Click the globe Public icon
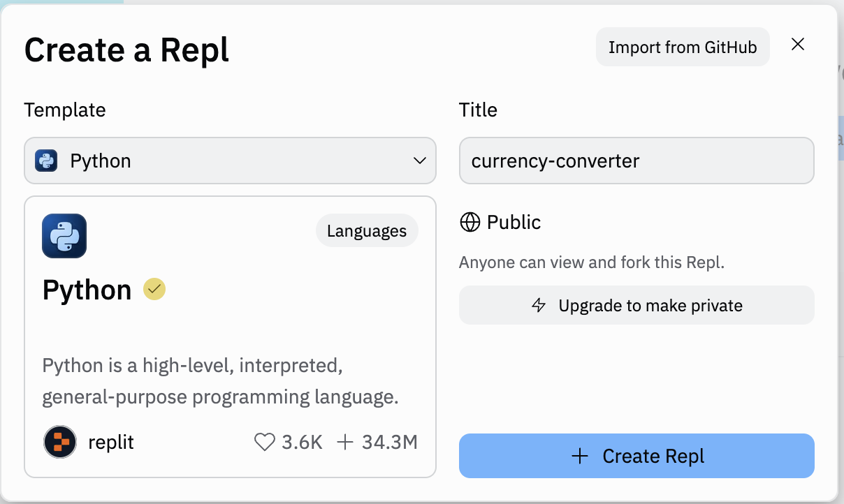 point(470,222)
